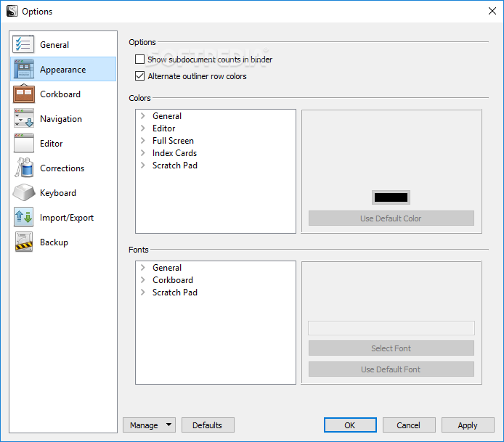Open the Manage dropdown menu
The height and width of the screenshot is (442, 504).
pos(149,425)
